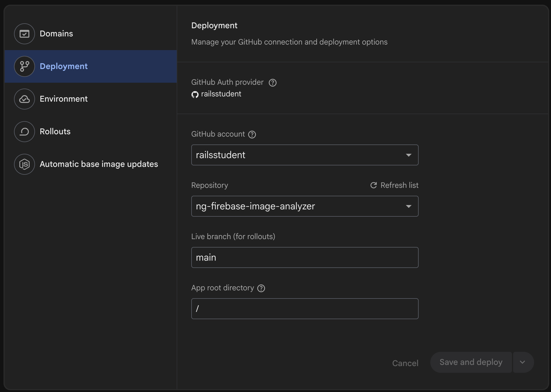551x392 pixels.
Task: Click the Environment cloud icon
Action: pos(24,99)
